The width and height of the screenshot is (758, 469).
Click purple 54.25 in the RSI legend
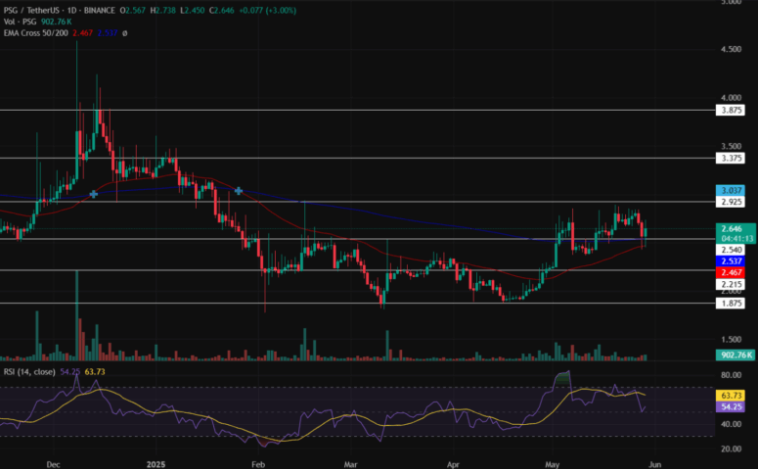click(x=70, y=371)
